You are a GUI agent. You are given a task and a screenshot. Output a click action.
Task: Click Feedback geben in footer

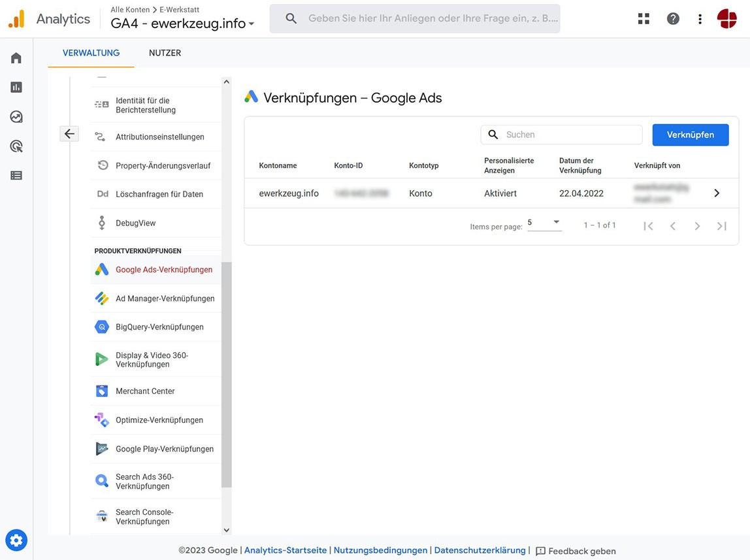point(576,551)
